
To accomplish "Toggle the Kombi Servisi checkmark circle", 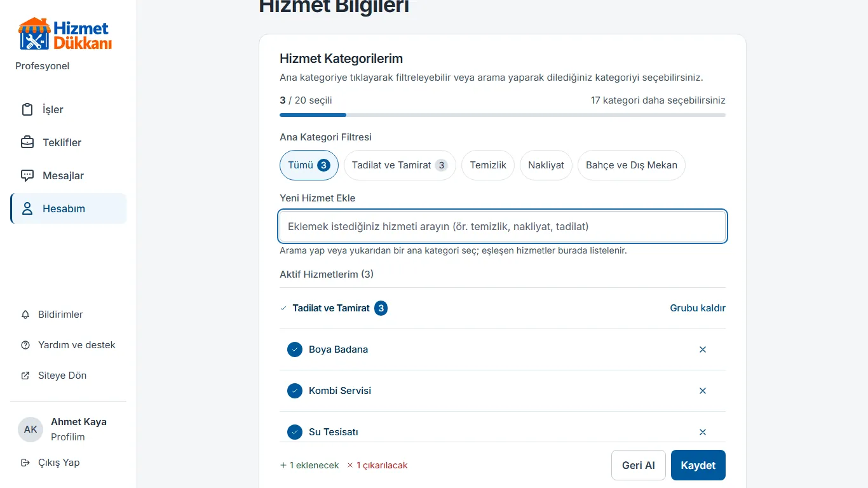I will 295,391.
